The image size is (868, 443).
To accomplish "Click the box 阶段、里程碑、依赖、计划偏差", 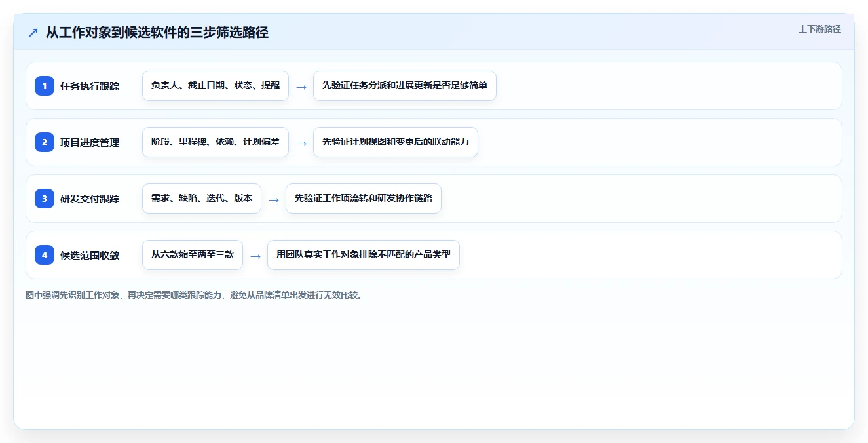I will coord(216,142).
